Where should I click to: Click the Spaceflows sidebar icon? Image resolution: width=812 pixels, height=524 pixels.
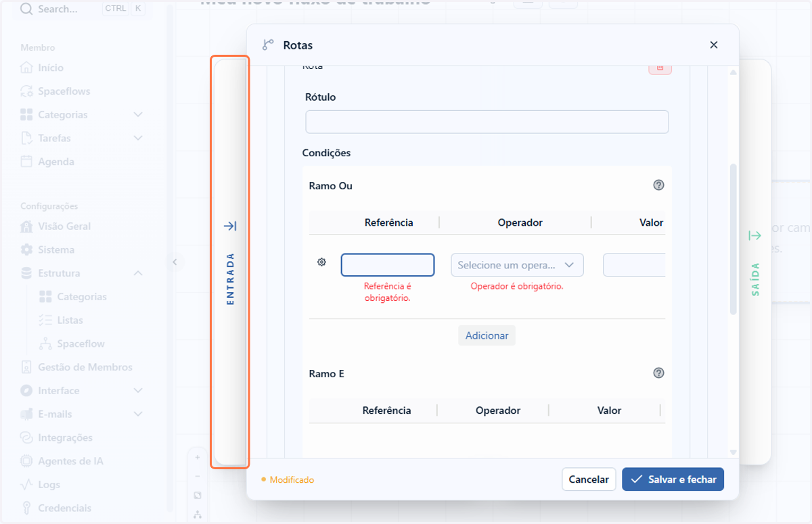(26, 91)
